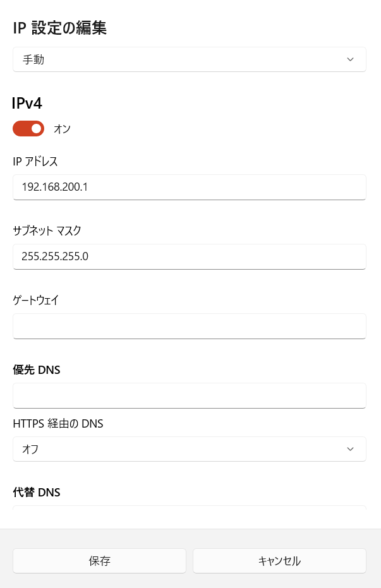
Task: Click the chevron on the Manual dropdown
Action: click(350, 59)
